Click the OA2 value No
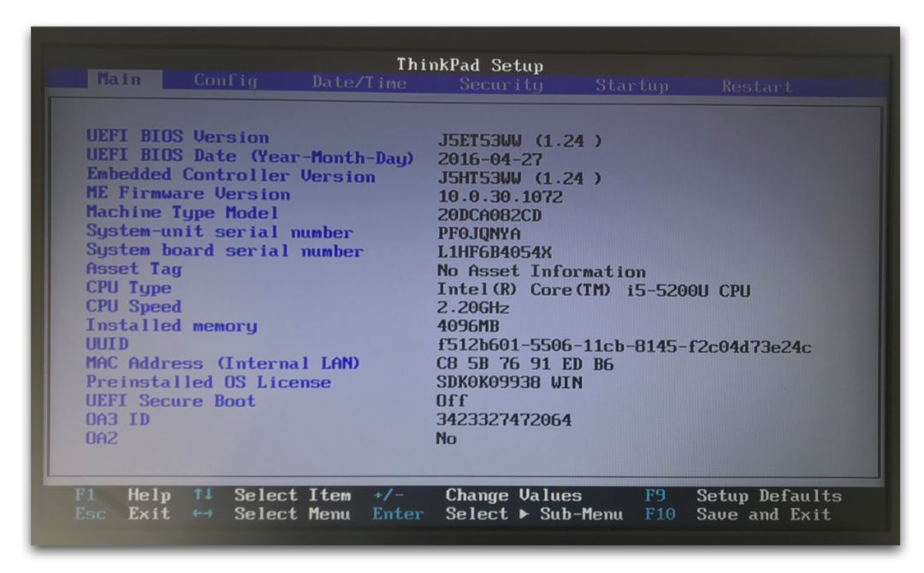 (x=447, y=438)
